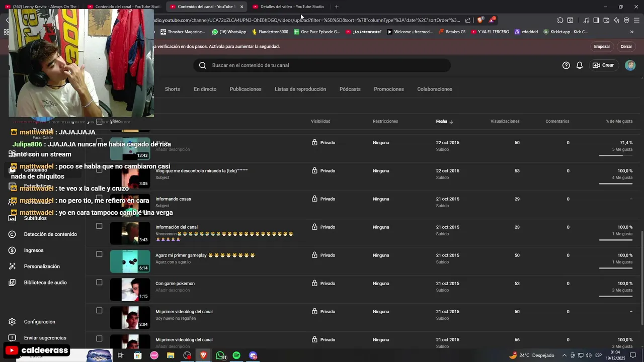This screenshot has height=362, width=644.
Task: Open Microsoft Store from the taskbar
Action: [x=137, y=355]
